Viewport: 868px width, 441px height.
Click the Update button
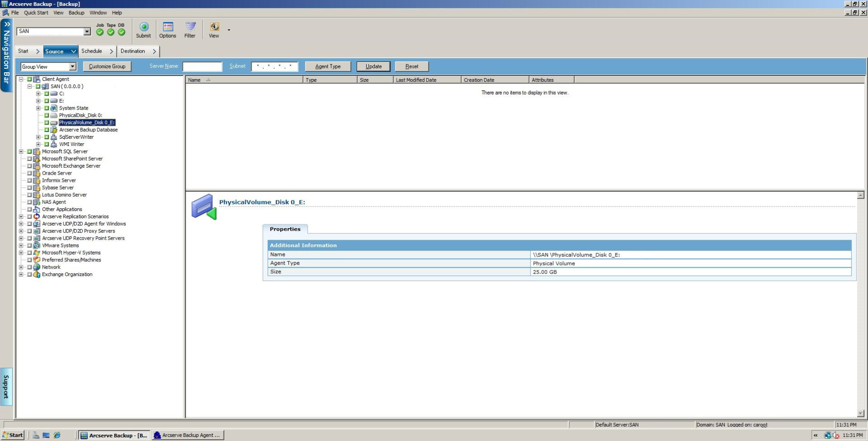pyautogui.click(x=373, y=66)
